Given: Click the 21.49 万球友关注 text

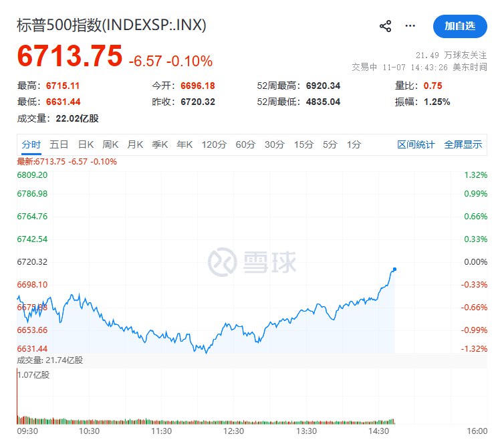Looking at the screenshot, I should coord(451,55).
